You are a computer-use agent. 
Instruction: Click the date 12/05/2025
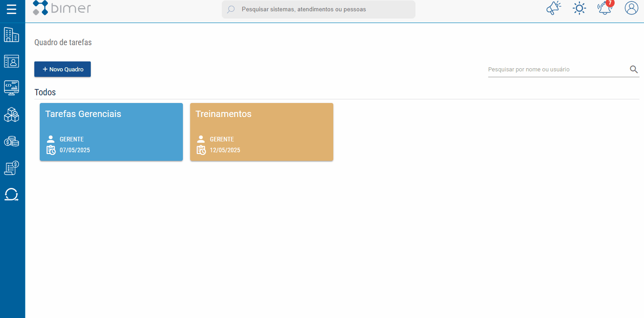tap(225, 150)
